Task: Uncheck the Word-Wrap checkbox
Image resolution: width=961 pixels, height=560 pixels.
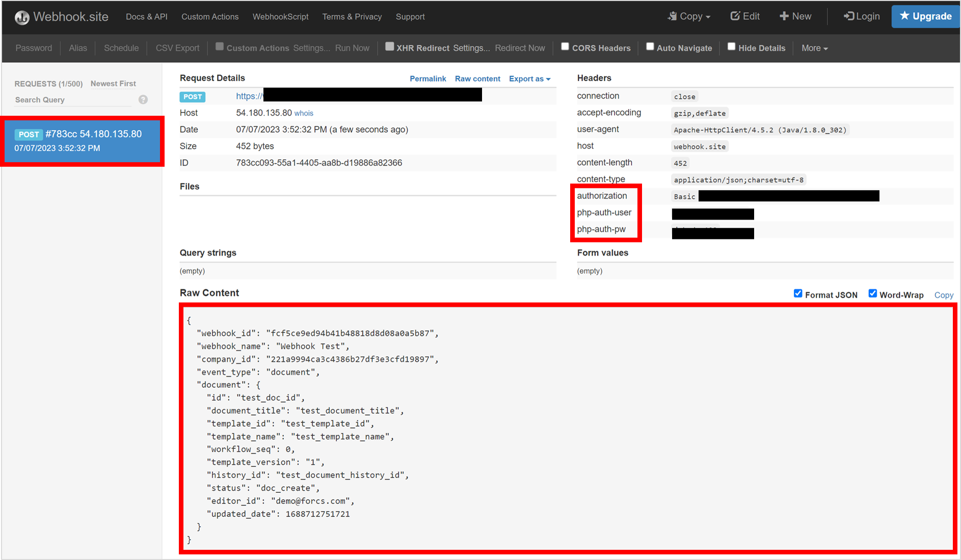Action: pyautogui.click(x=872, y=294)
